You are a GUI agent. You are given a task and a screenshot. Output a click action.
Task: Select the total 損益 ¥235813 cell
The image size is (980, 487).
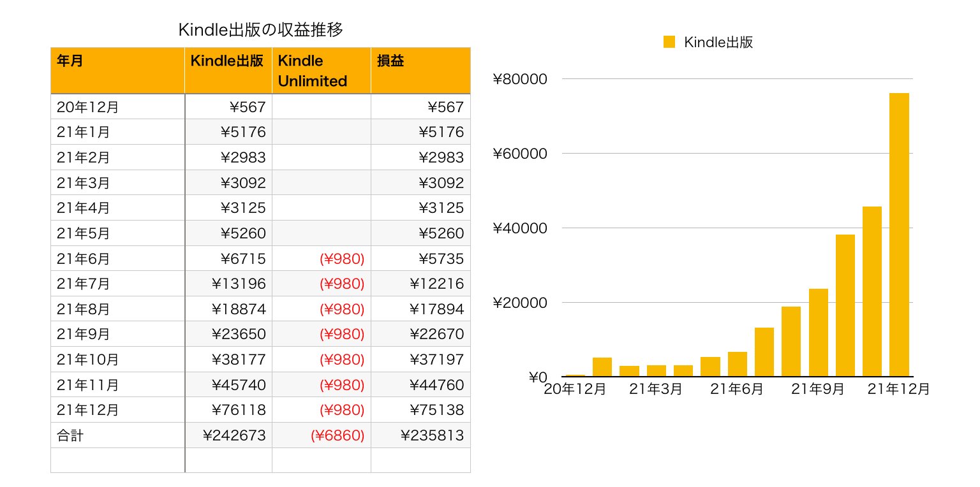(420, 435)
